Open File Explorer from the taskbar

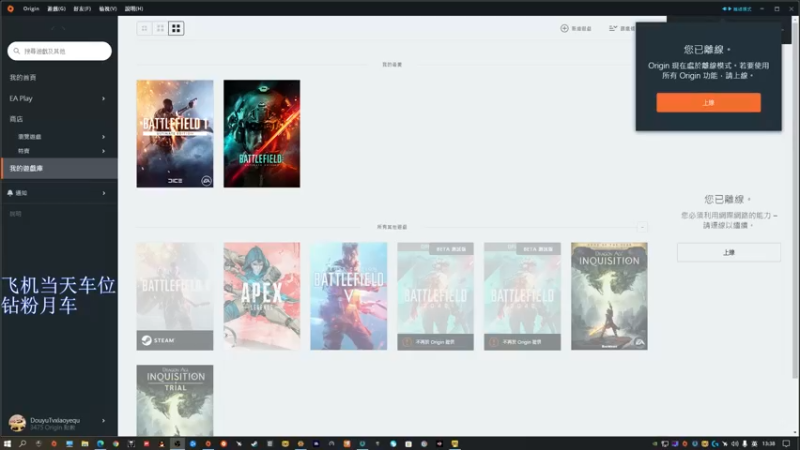85,444
